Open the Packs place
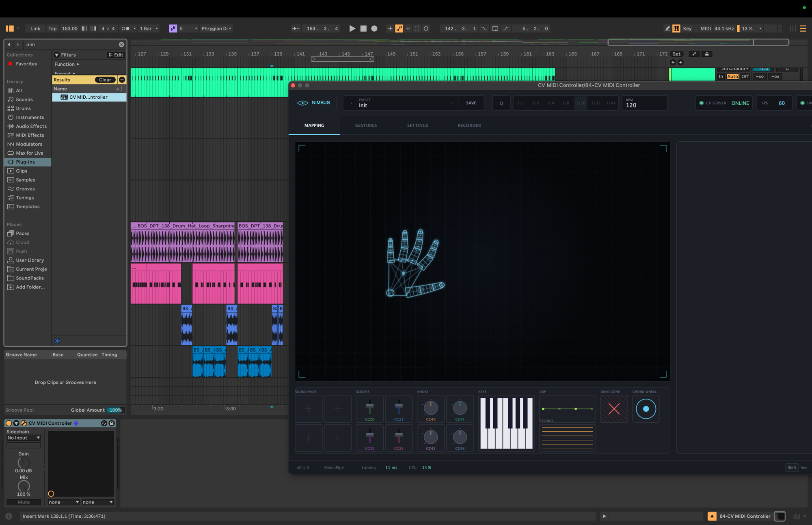The width and height of the screenshot is (812, 525). 22,233
